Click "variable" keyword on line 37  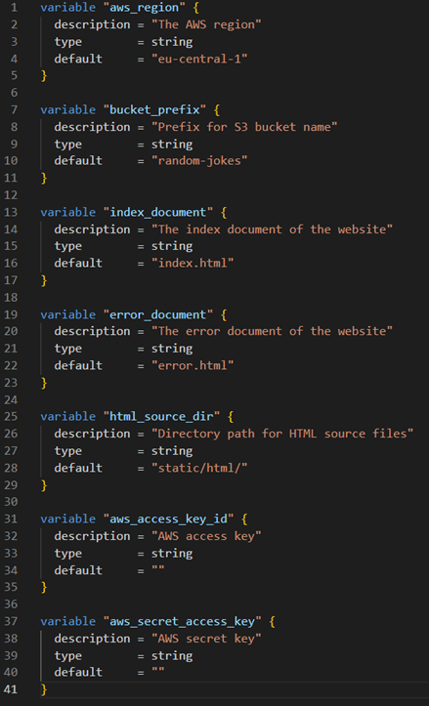pyautogui.click(x=68, y=621)
